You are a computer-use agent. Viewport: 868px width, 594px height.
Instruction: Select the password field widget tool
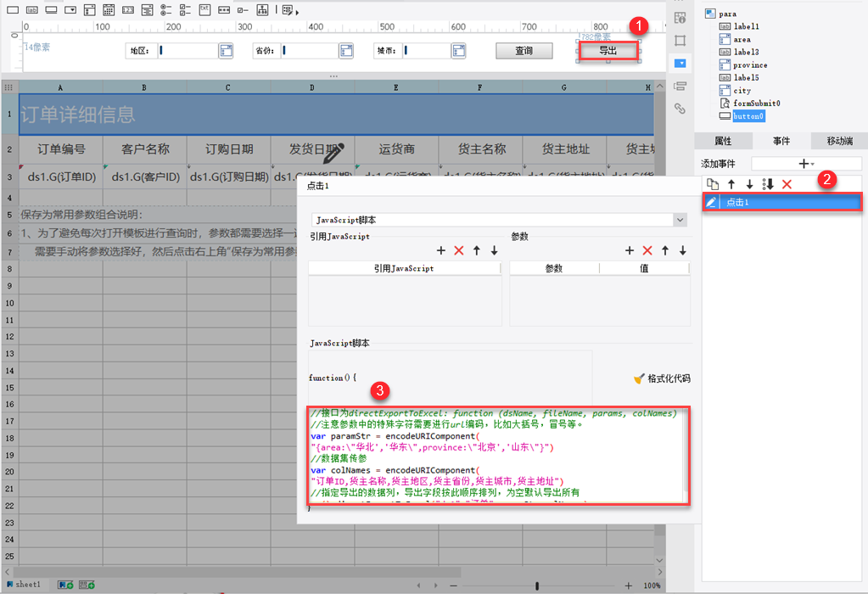click(224, 10)
